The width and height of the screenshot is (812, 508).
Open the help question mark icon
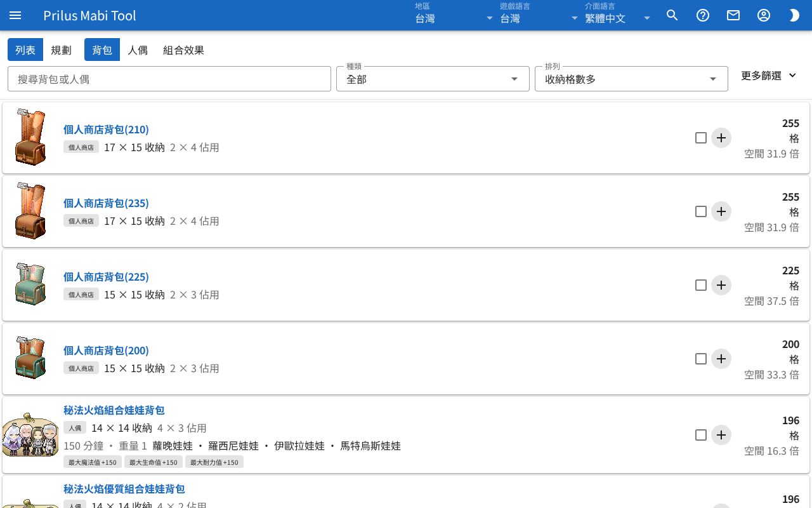pyautogui.click(x=703, y=15)
